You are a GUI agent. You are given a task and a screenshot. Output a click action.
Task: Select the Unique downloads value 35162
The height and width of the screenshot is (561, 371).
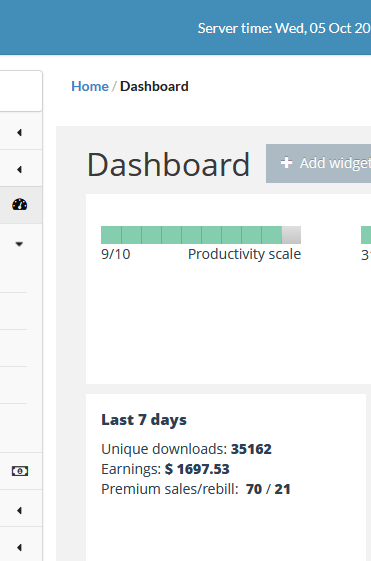(x=251, y=449)
